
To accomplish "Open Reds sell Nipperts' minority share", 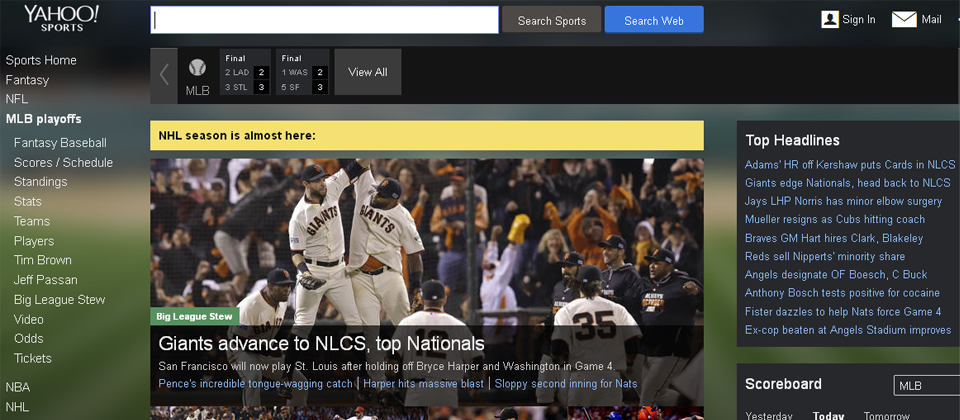I will [x=825, y=257].
